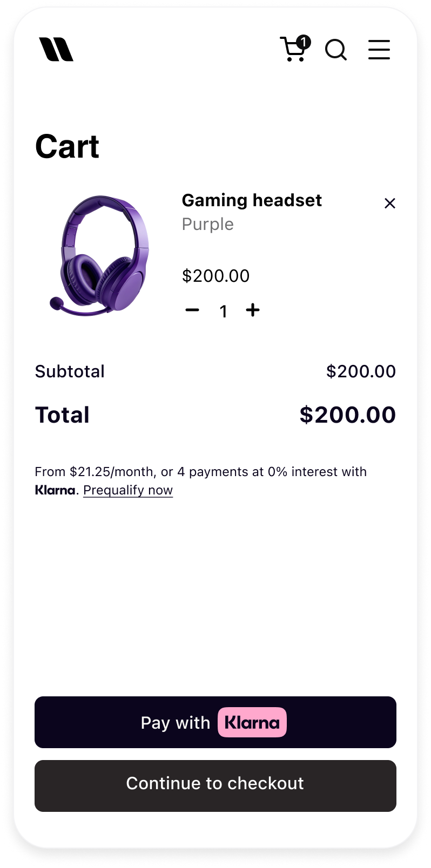Open the Gaming headset product title
This screenshot has height=868, width=431.
pyautogui.click(x=252, y=200)
